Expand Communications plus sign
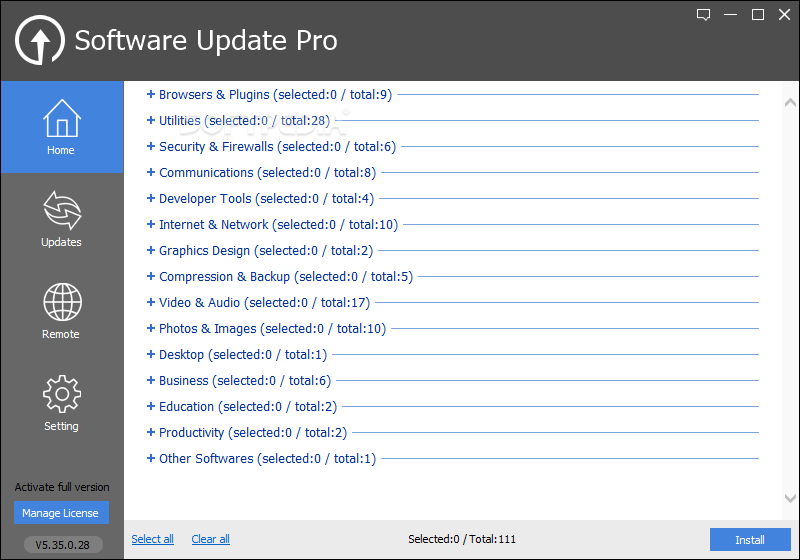 click(151, 172)
